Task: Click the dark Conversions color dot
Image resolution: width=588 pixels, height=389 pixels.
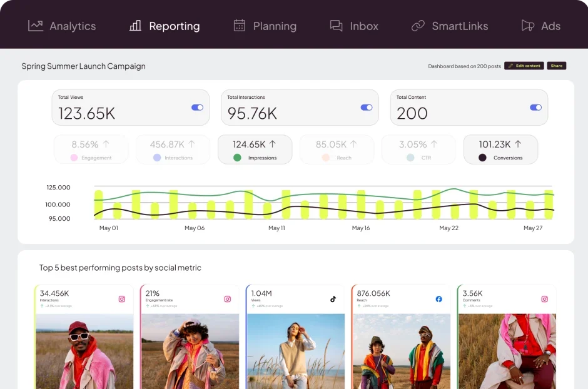Action: (483, 158)
